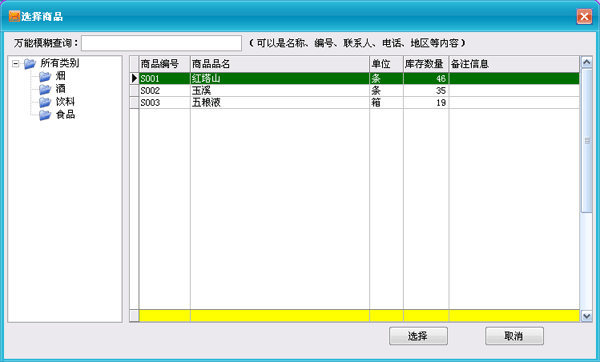The width and height of the screenshot is (600, 362).
Task: Click the 取消 button
Action: coord(514,336)
